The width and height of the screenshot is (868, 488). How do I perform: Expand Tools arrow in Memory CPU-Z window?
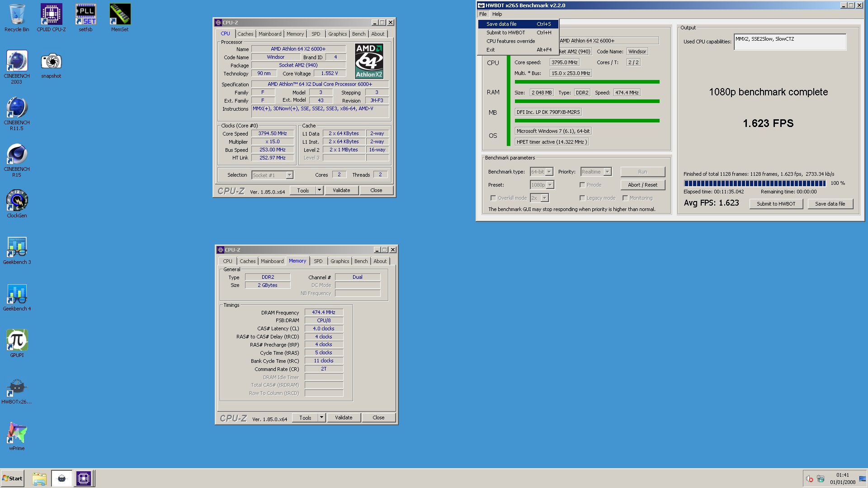(x=321, y=418)
